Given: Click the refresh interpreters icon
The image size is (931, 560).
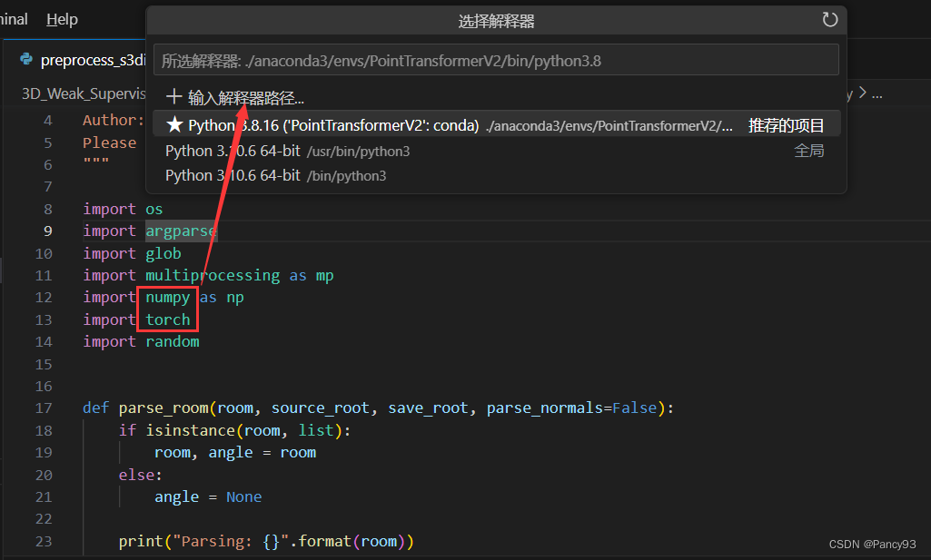Looking at the screenshot, I should [829, 19].
